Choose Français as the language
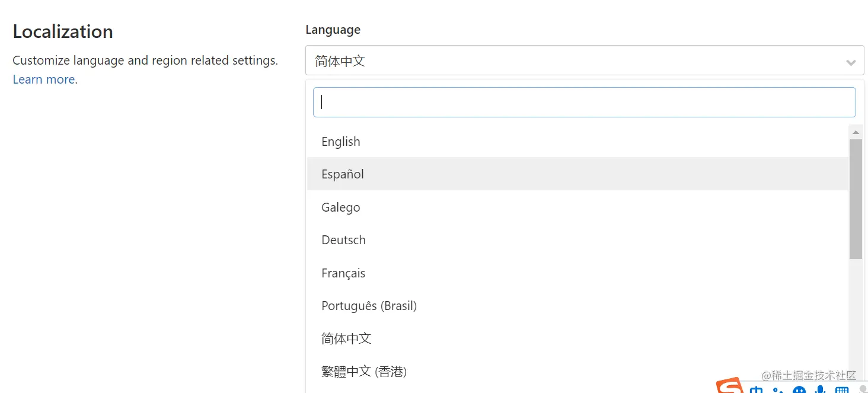This screenshot has height=393, width=868. point(343,273)
